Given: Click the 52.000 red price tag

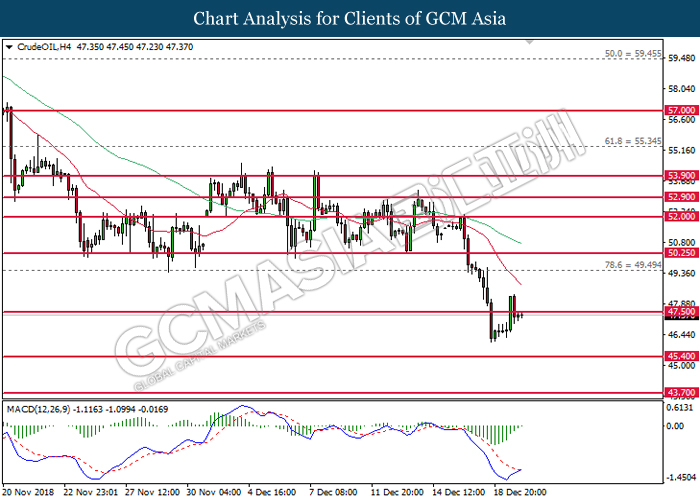Looking at the screenshot, I should pyautogui.click(x=679, y=216).
